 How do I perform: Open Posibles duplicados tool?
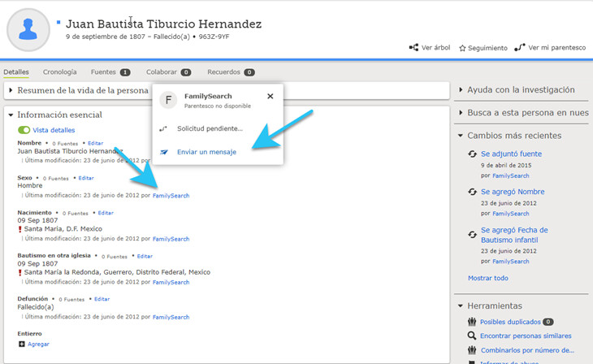pos(510,322)
